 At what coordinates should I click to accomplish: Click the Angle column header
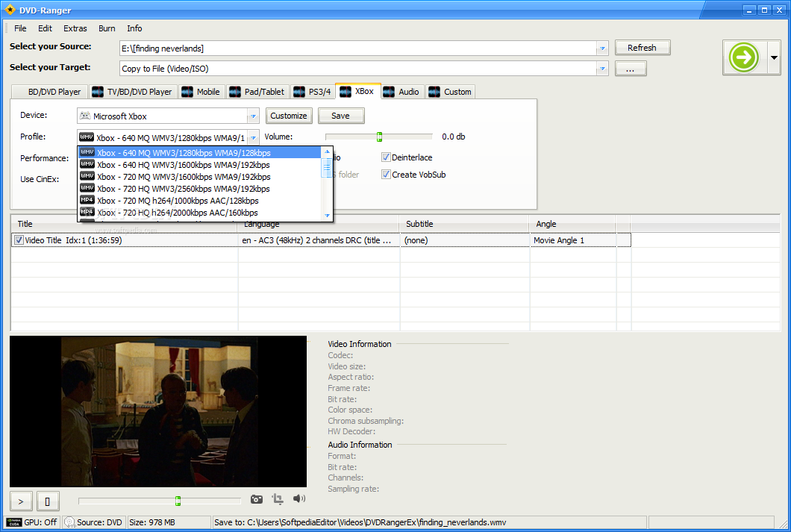coord(572,224)
